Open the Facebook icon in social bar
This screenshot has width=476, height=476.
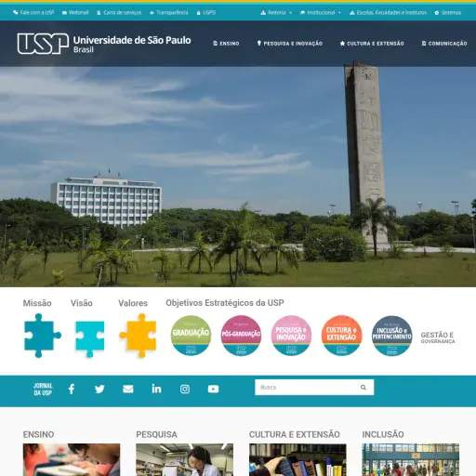coord(72,389)
